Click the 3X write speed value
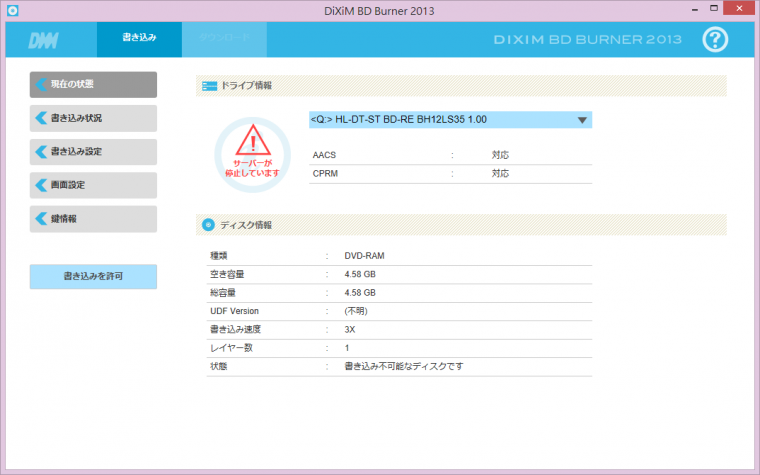 point(350,330)
